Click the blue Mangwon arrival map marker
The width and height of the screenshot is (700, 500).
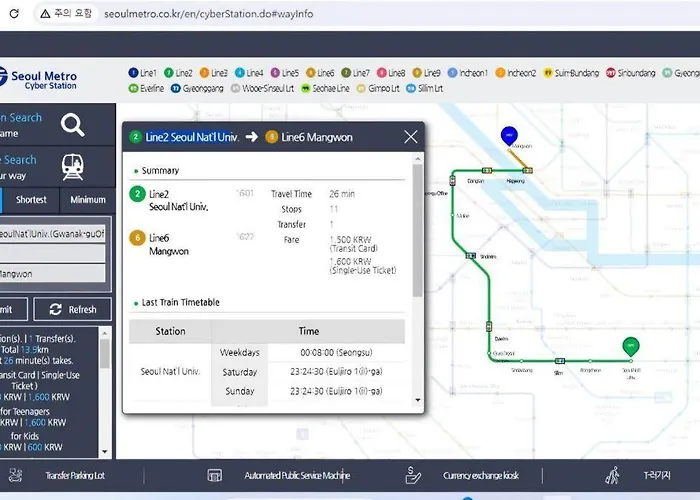coord(509,135)
